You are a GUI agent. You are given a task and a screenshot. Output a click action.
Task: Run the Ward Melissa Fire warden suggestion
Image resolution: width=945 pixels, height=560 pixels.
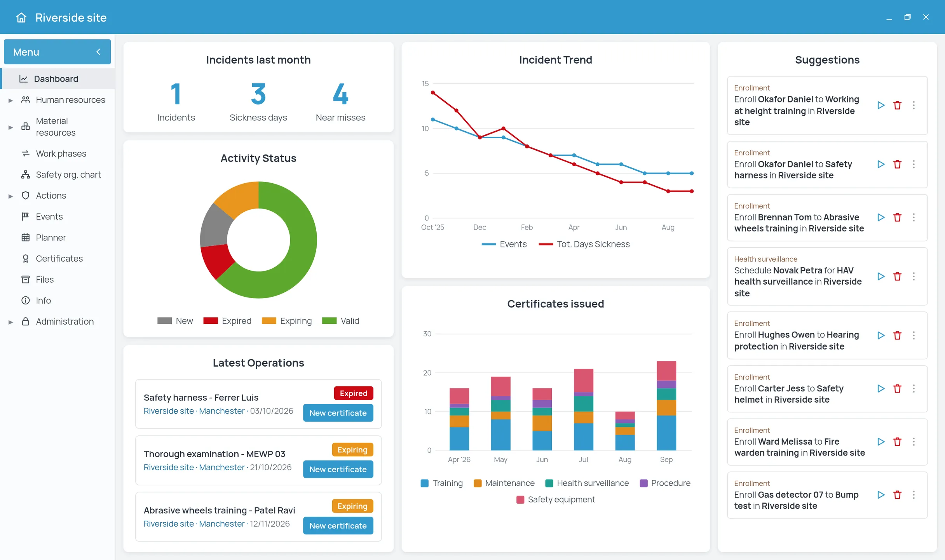coord(881,442)
